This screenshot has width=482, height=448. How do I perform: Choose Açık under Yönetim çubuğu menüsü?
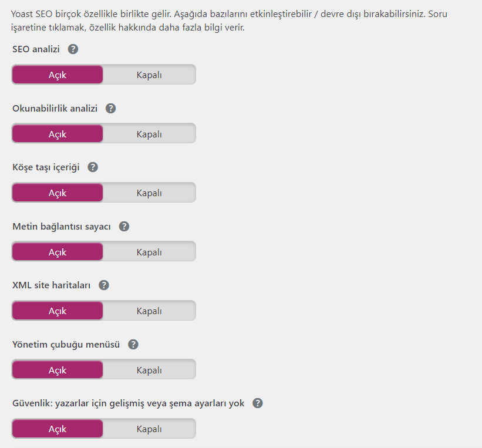[x=58, y=370]
